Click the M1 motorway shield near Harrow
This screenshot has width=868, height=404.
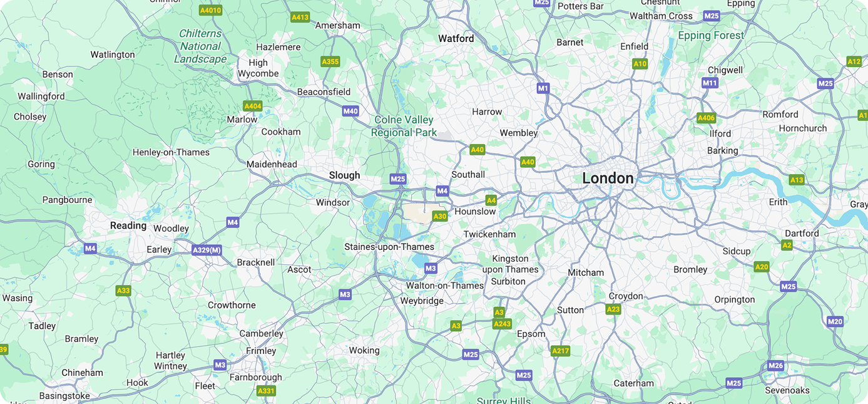point(543,88)
